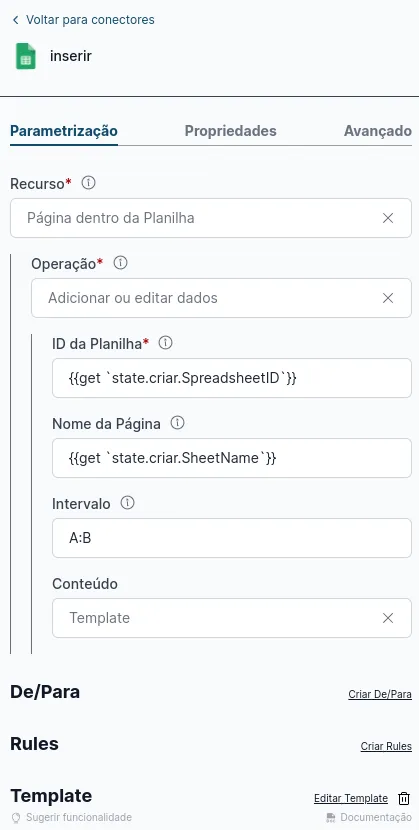Click the back chevron beside Voltar para conectores
Image resolution: width=419 pixels, height=830 pixels.
coord(15,20)
